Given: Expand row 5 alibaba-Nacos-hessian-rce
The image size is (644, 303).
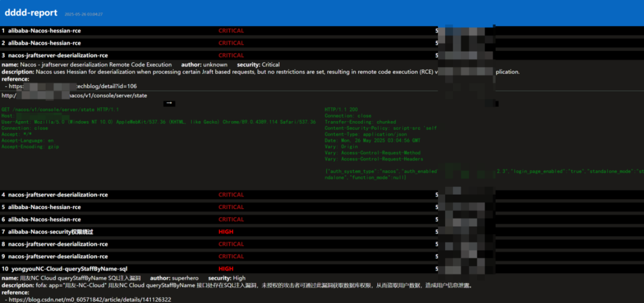Looking at the screenshot, I should pyautogui.click(x=322, y=207).
